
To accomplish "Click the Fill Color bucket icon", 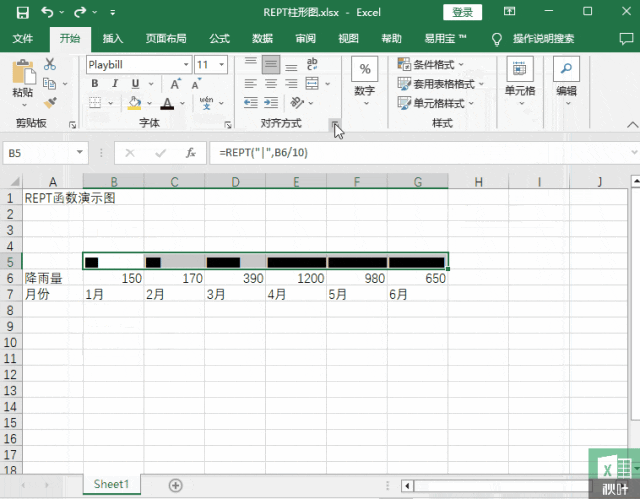I will [134, 103].
